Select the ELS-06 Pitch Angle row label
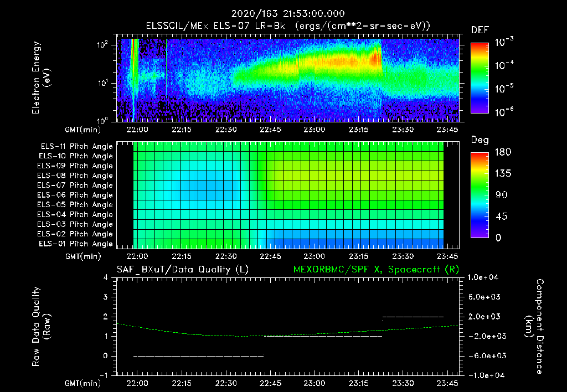The height and width of the screenshot is (392, 567). [x=75, y=195]
